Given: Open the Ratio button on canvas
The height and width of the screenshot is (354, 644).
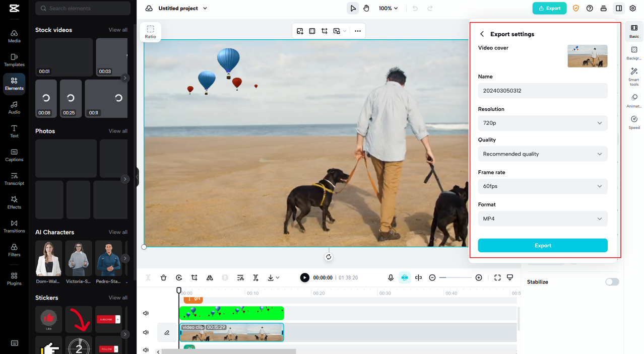Looking at the screenshot, I should [x=150, y=32].
